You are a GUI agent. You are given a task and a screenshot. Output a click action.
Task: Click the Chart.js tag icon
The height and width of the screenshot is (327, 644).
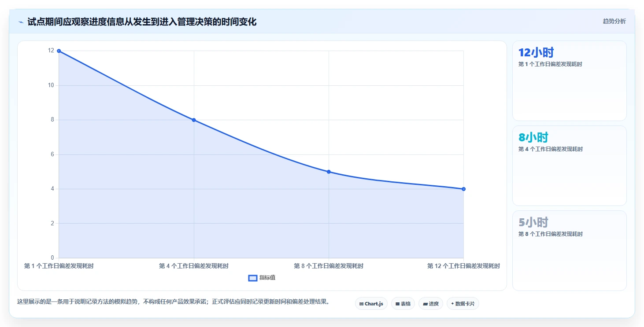[x=361, y=304]
